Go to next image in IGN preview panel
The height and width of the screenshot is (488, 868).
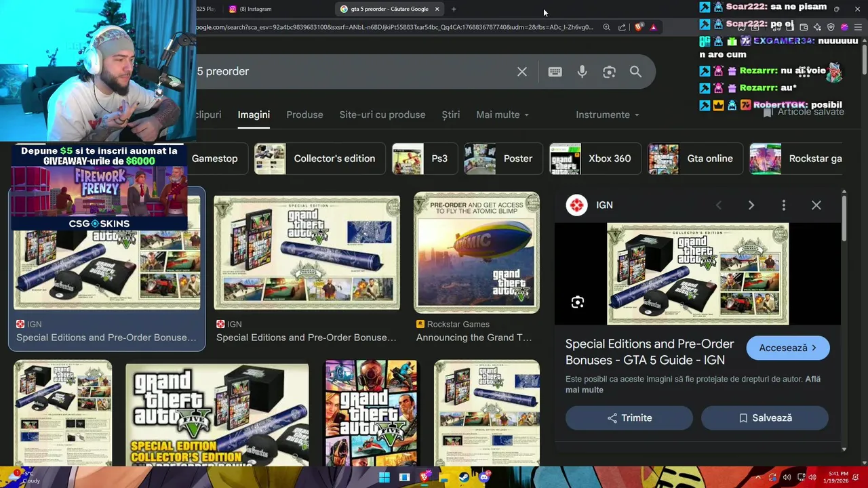tap(751, 205)
